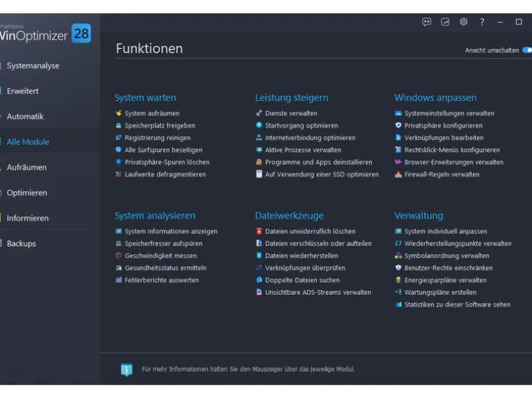The height and width of the screenshot is (399, 532).
Task: Click the SSD optimieren icon
Action: (x=259, y=174)
